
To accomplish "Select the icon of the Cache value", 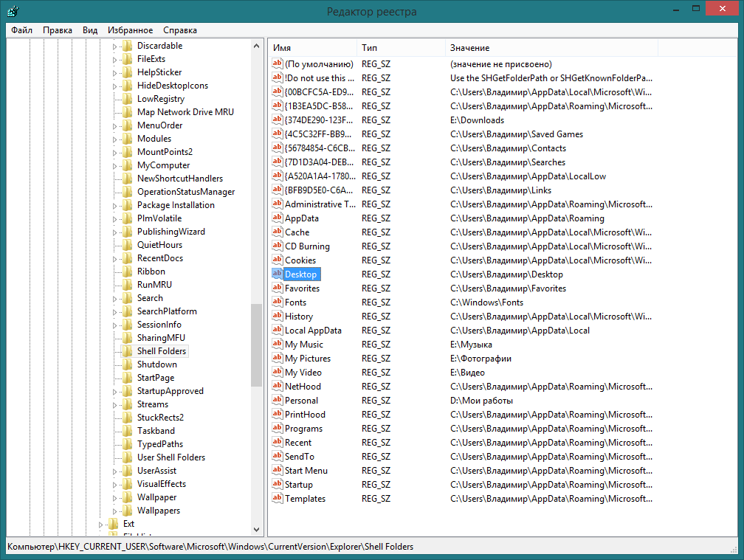I will 277,232.
